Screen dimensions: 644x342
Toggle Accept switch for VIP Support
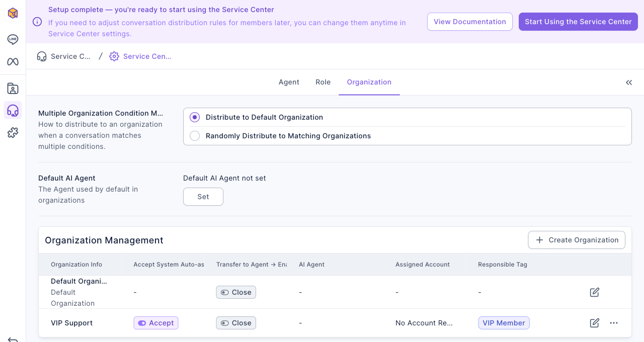(x=156, y=323)
